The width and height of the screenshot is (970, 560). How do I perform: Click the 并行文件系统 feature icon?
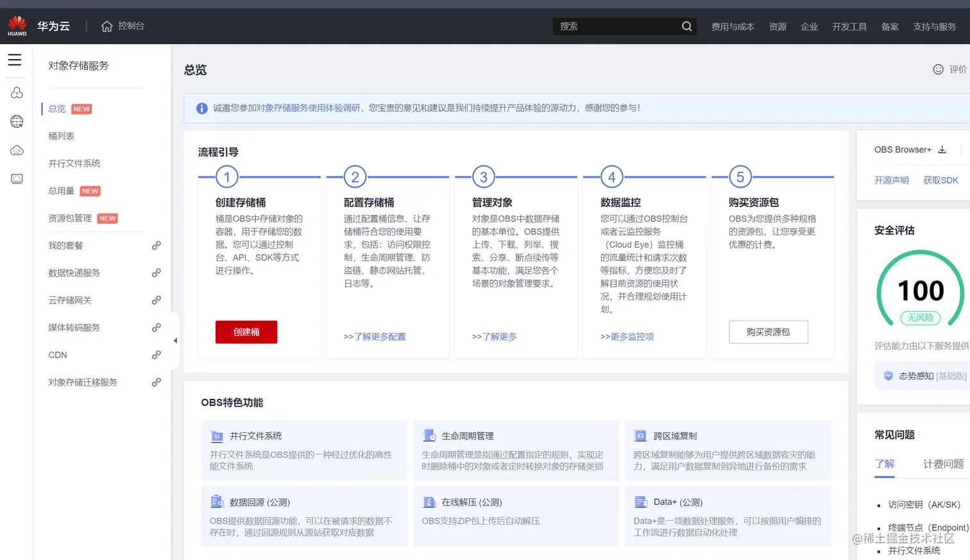click(x=216, y=436)
